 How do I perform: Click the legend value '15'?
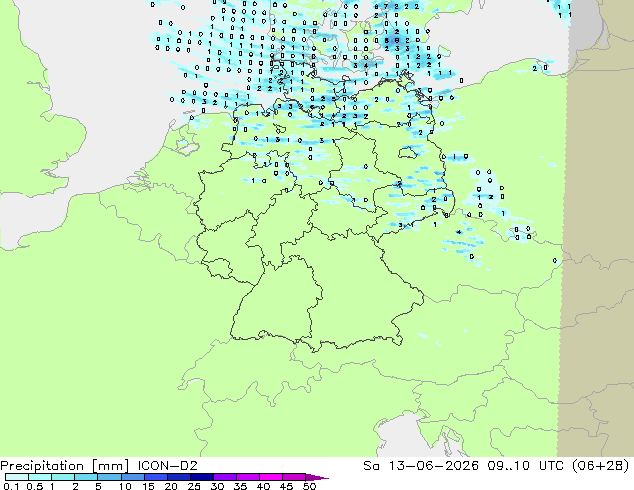pos(148,486)
